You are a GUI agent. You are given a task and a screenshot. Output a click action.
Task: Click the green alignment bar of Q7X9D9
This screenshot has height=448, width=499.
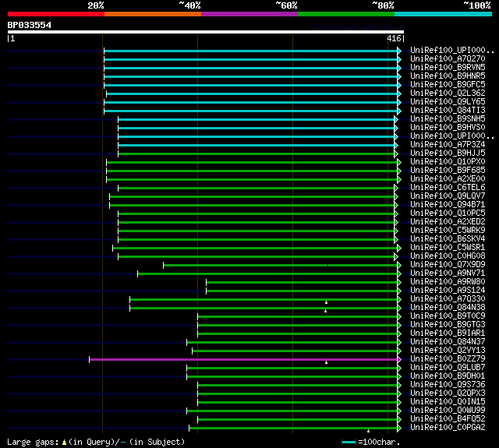coord(281,265)
